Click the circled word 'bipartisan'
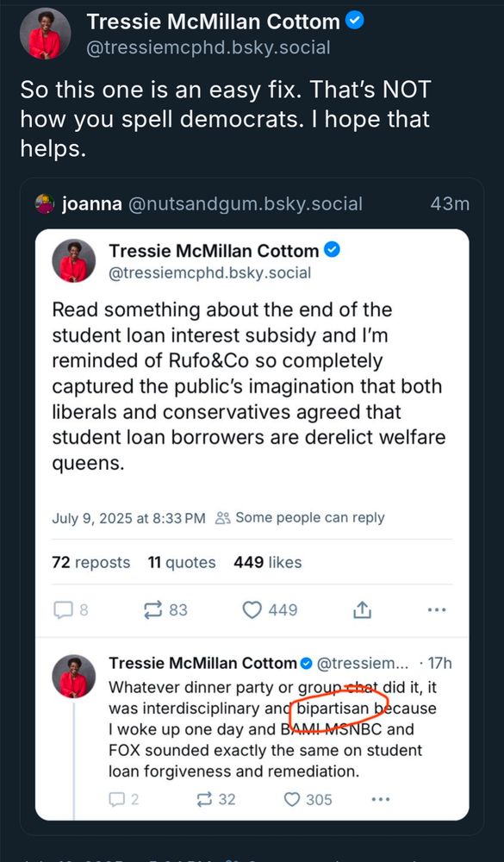Viewport: 504px width, 862px height. click(333, 708)
